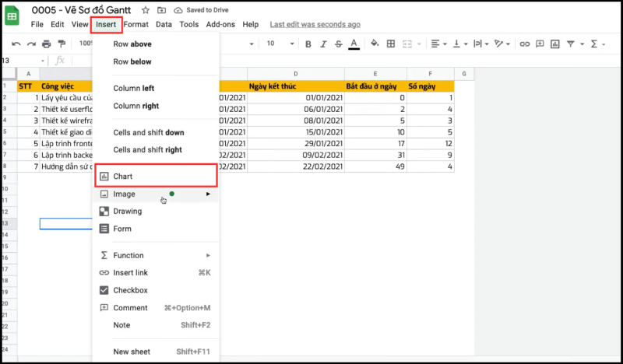Choose Column right from Insert menu
This screenshot has width=623, height=364.
pos(156,106)
